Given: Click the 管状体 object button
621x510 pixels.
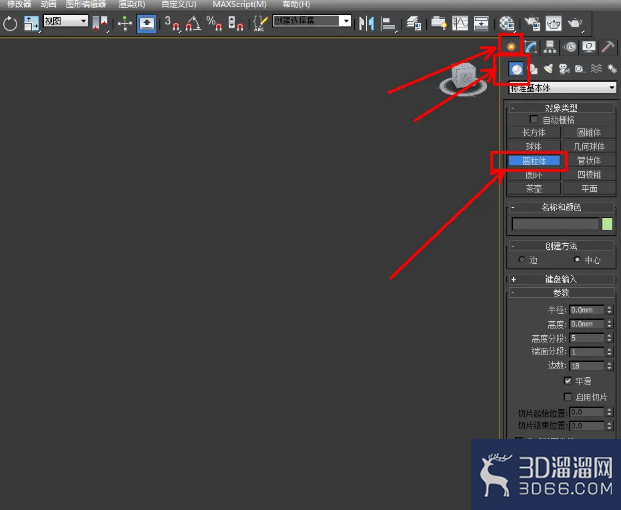Looking at the screenshot, I should [589, 161].
